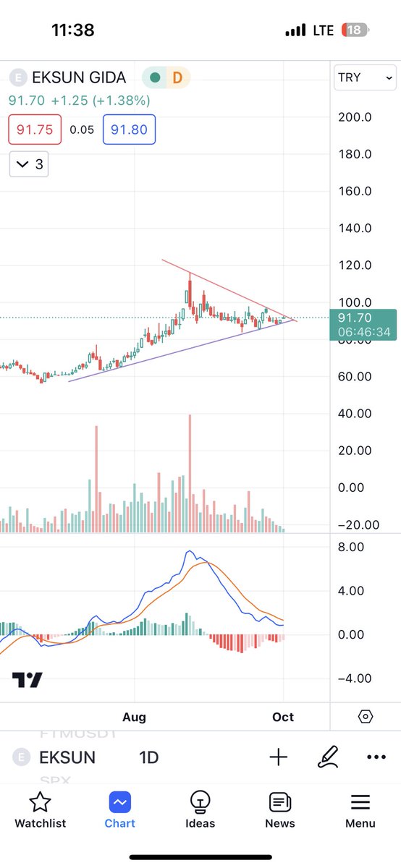Open chart scale settings hexagon icon
401x868 pixels.
coord(366,717)
